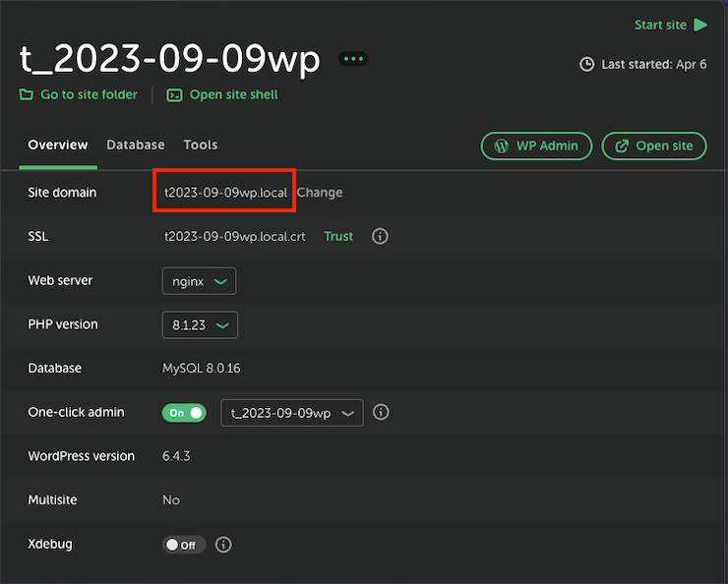
Task: Click the info icon beside One-click admin dropdown
Action: pyautogui.click(x=381, y=412)
